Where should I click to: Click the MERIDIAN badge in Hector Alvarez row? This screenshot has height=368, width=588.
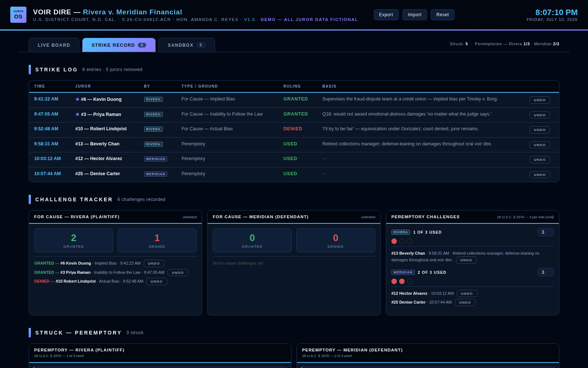click(x=155, y=159)
